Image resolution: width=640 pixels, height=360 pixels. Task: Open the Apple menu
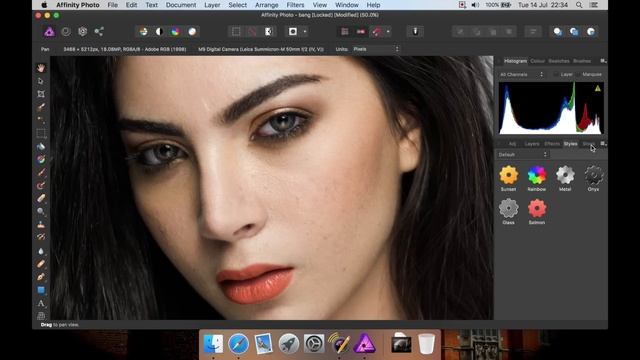(x=44, y=5)
